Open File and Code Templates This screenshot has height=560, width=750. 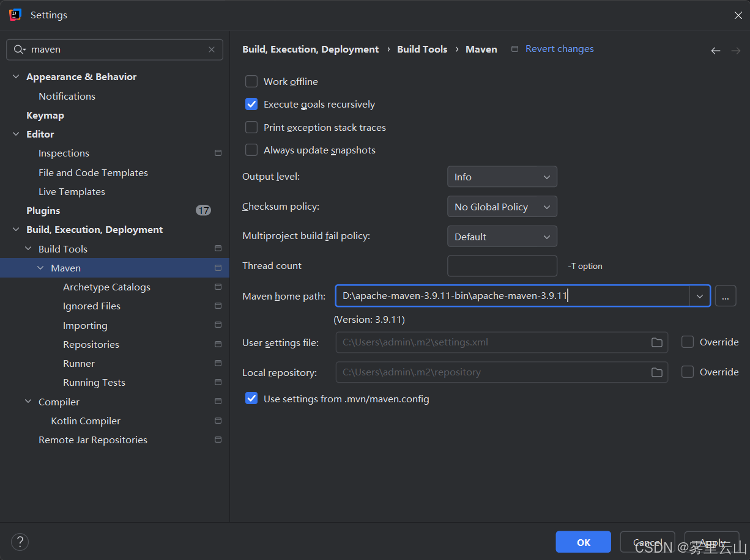click(x=93, y=172)
